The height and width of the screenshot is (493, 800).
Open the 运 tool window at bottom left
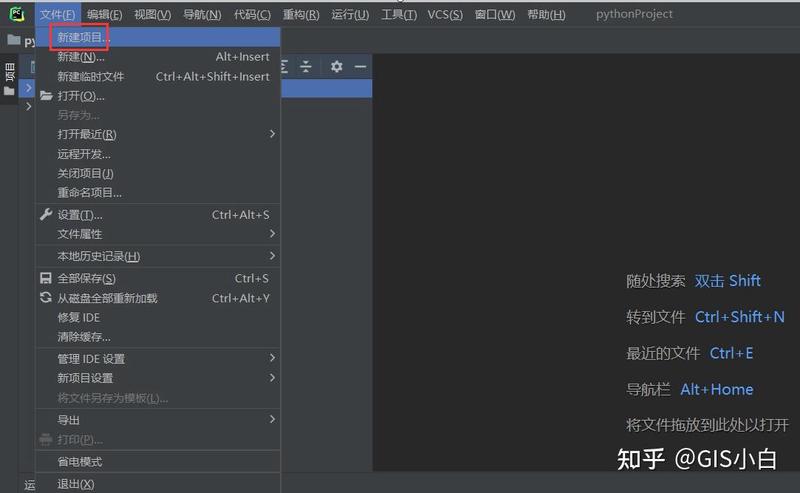point(30,485)
